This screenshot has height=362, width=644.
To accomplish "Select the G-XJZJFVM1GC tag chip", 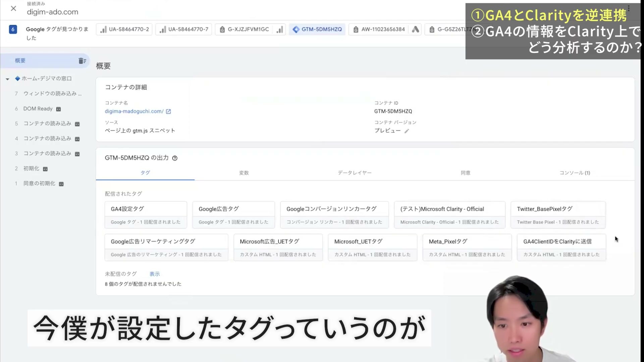I will 244,29.
